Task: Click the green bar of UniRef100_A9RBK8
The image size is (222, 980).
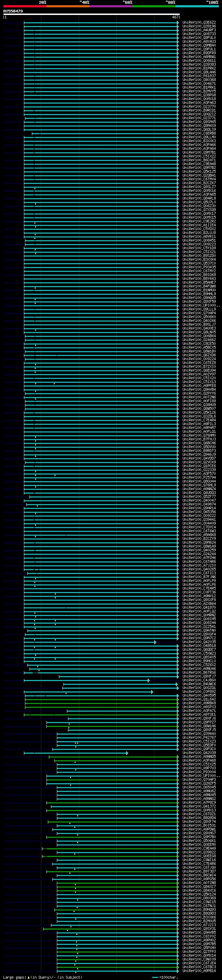Action: [102, 703]
